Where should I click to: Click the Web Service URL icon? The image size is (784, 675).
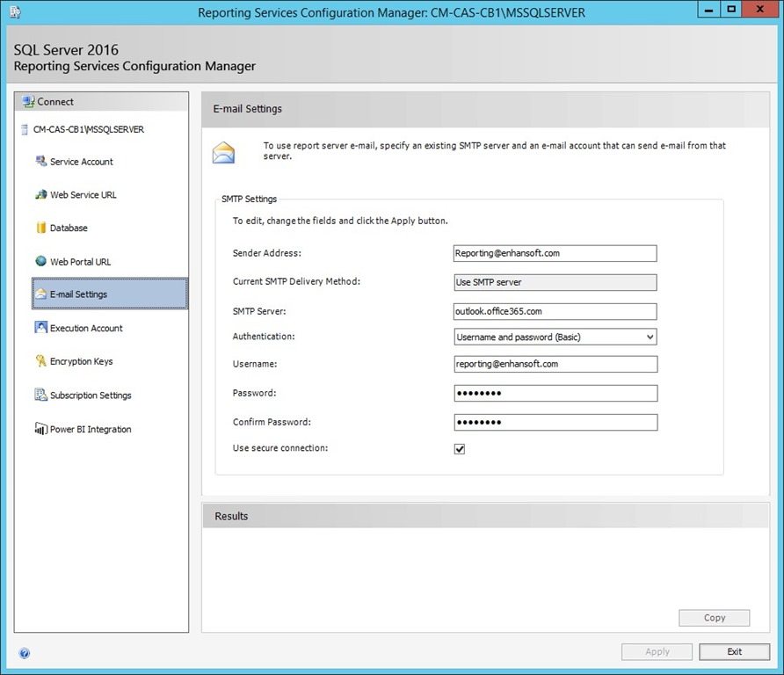tap(41, 194)
